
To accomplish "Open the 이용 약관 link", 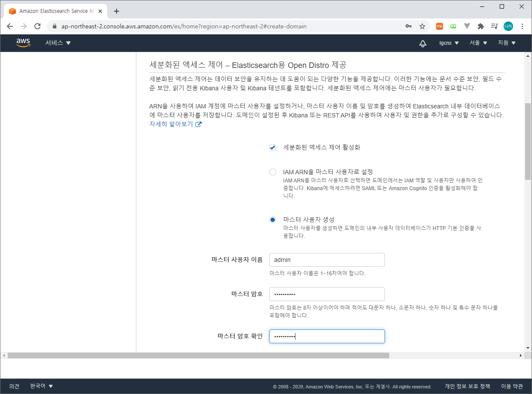I will click(512, 386).
